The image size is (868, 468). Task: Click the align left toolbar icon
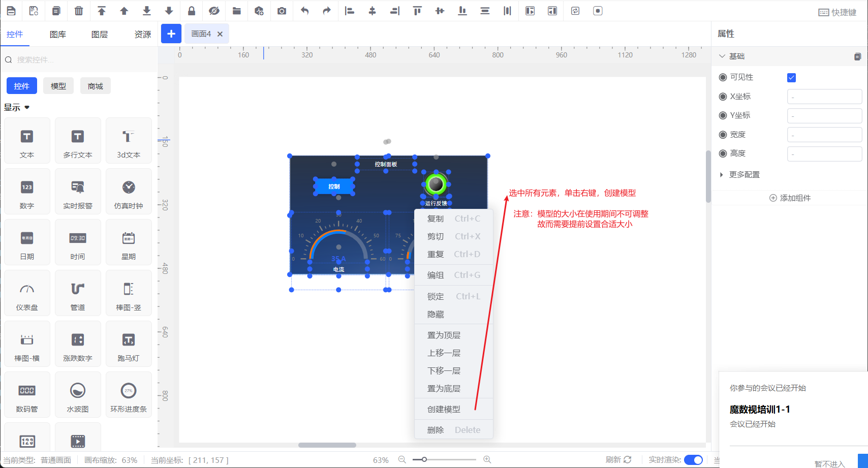pyautogui.click(x=349, y=11)
